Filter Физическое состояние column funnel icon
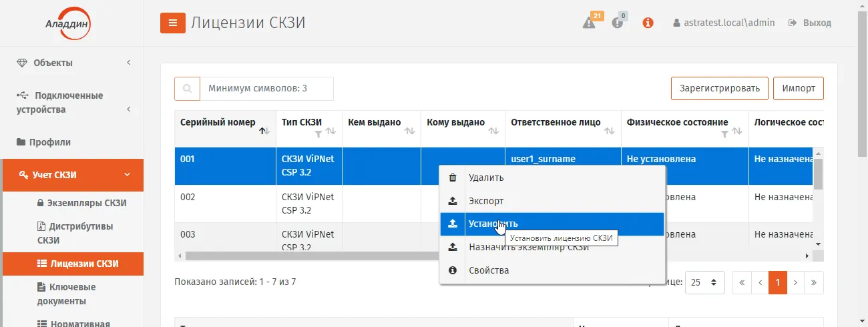This screenshot has height=327, width=868. click(724, 134)
